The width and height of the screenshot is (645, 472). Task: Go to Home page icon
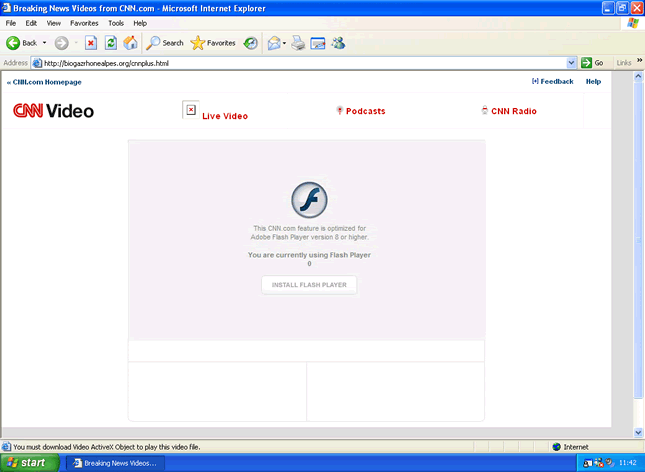tap(130, 43)
